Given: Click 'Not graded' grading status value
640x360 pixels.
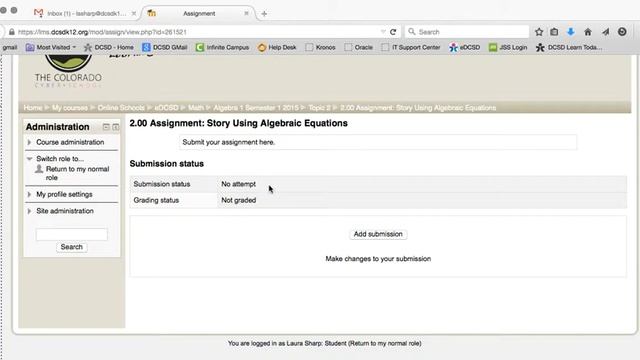Looking at the screenshot, I should tap(238, 200).
